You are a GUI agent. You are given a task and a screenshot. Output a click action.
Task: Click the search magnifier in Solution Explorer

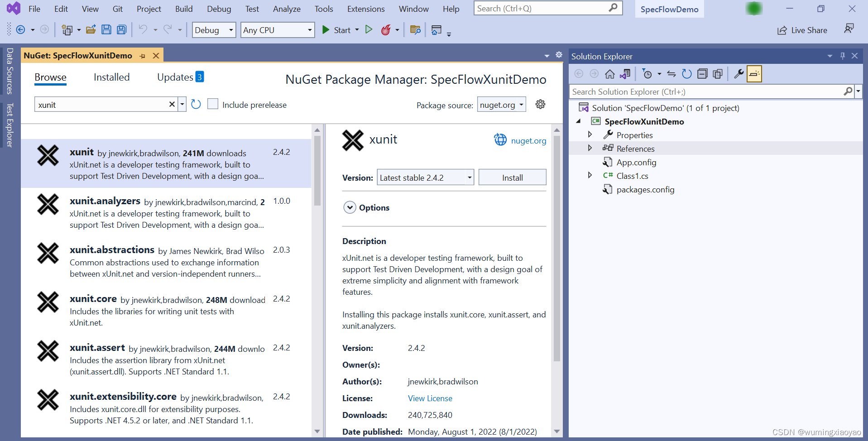(848, 91)
